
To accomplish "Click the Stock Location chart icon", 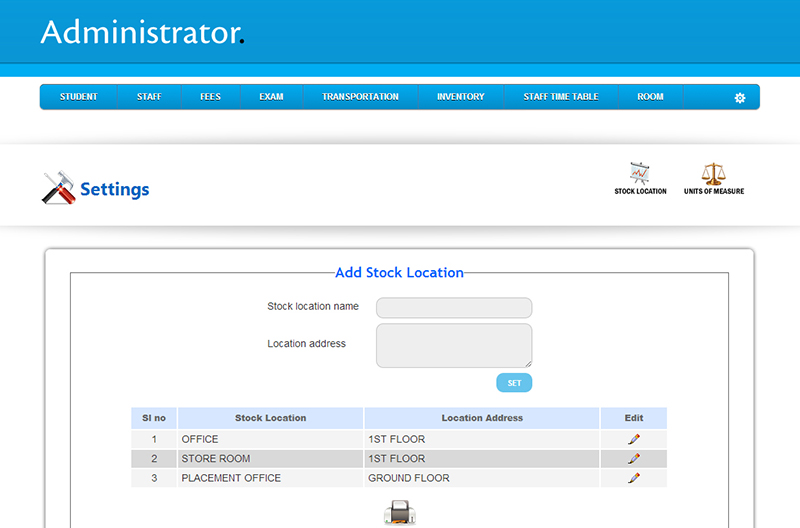I will (640, 173).
